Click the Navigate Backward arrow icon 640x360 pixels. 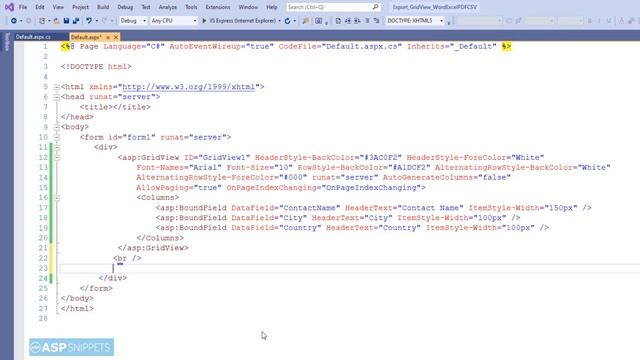click(13, 21)
